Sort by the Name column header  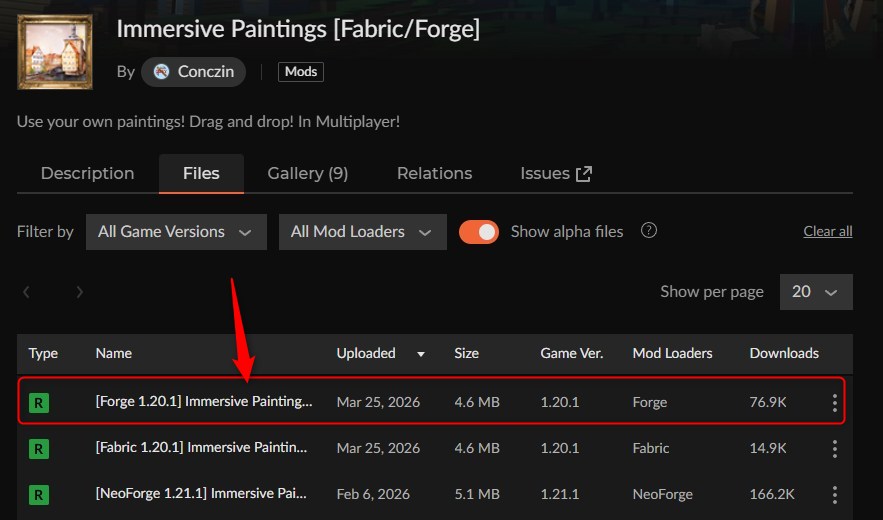click(114, 353)
